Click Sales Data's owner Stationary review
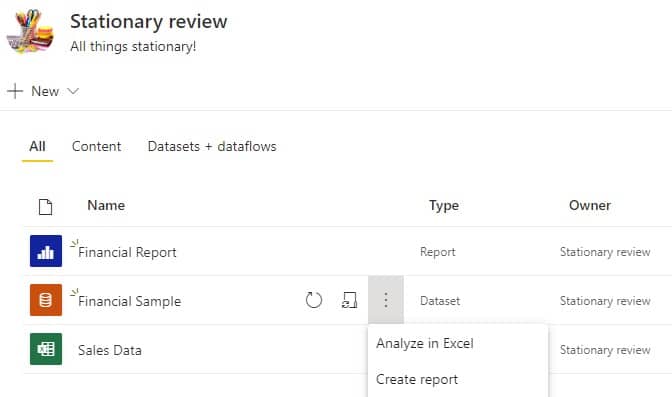The height and width of the screenshot is (397, 672). tap(605, 350)
